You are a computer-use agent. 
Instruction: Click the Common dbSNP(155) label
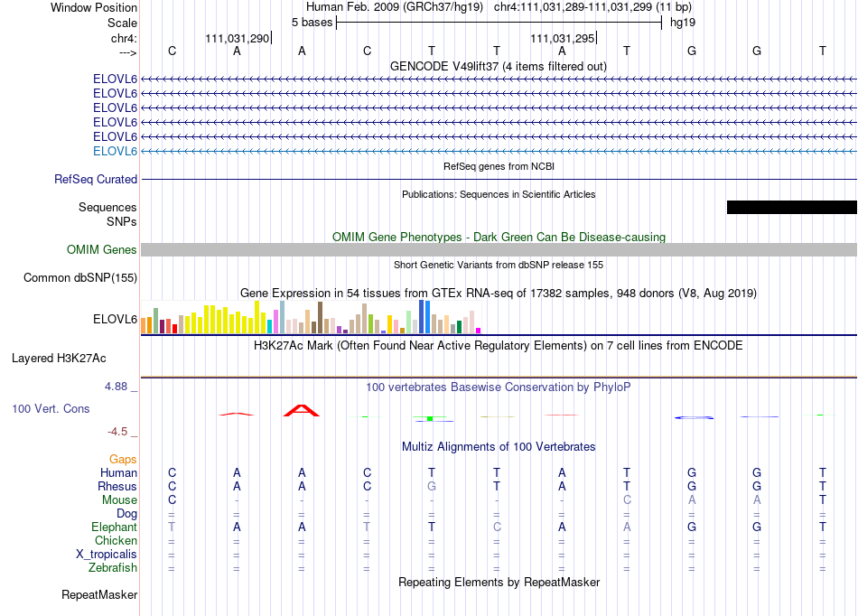point(80,278)
